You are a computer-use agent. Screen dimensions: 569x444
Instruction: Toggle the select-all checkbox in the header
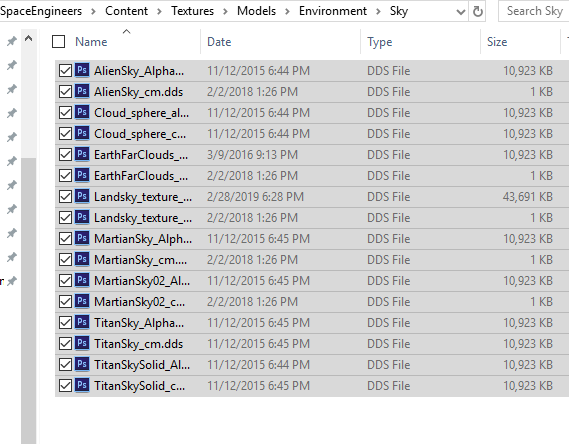[x=58, y=42]
